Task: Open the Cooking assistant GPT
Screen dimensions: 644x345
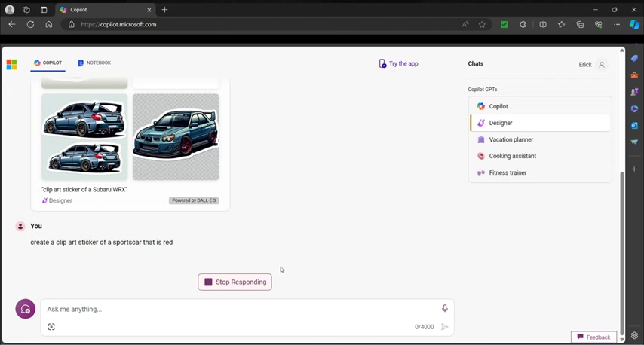Action: point(540,156)
